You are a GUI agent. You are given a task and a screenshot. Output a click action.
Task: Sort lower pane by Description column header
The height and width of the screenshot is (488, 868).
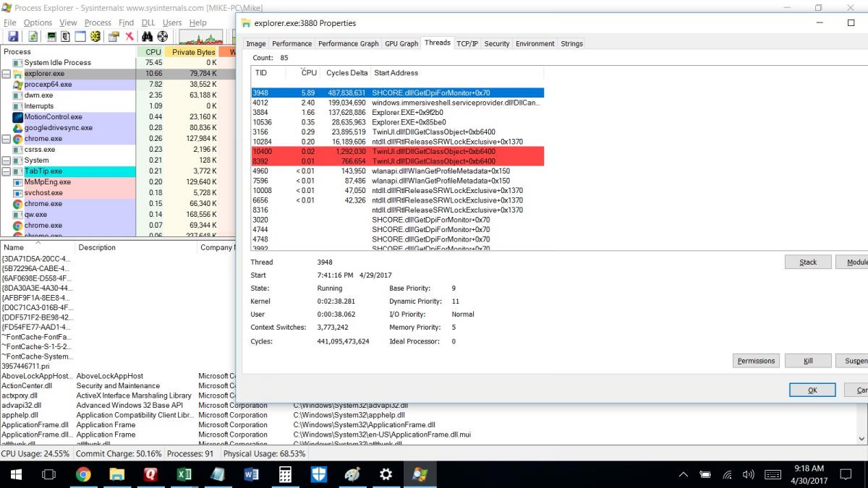[x=135, y=247]
